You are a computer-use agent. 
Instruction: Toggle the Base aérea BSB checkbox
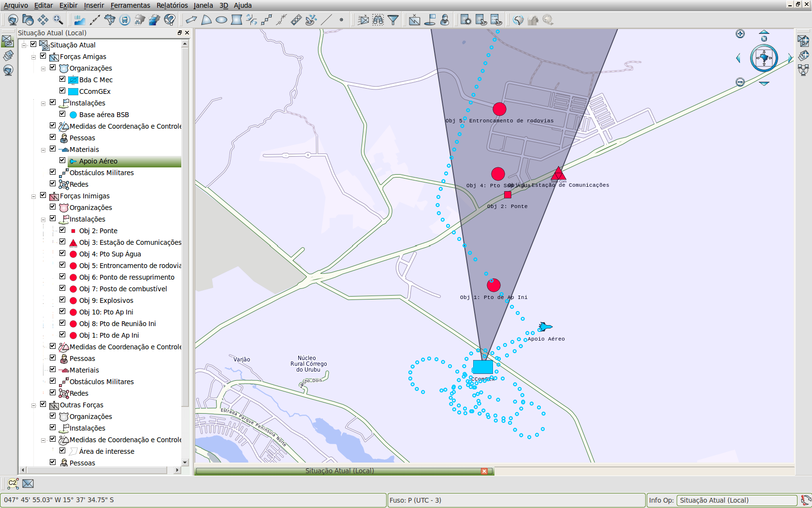(62, 114)
